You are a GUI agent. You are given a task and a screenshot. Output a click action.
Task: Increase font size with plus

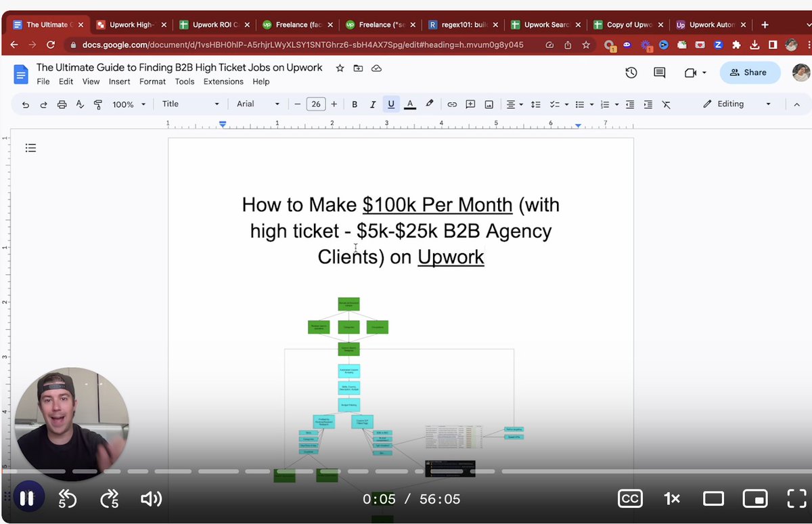click(334, 104)
